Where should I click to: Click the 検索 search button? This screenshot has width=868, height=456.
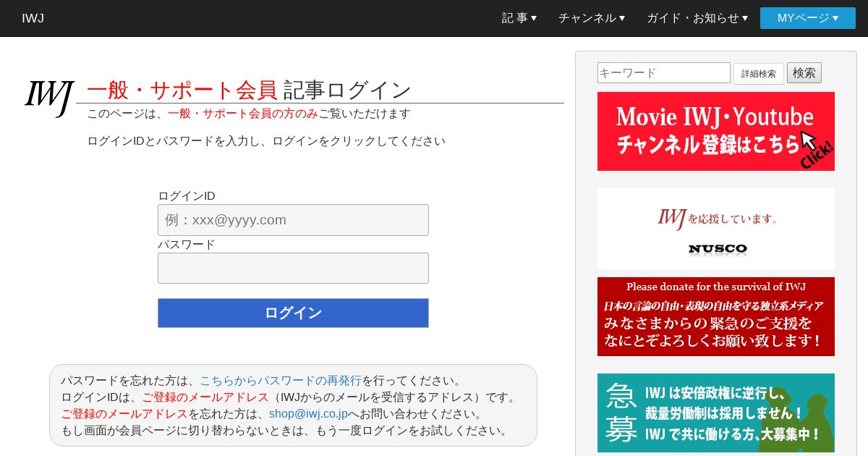(804, 73)
